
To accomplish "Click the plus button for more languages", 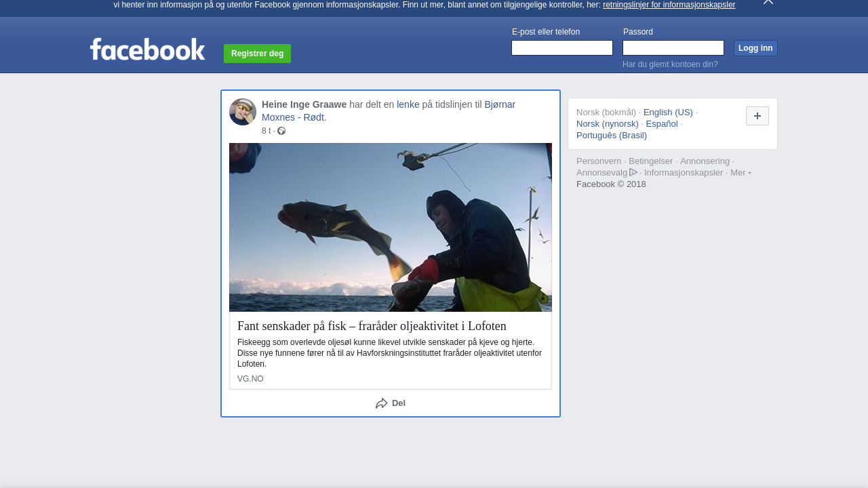I will (757, 116).
